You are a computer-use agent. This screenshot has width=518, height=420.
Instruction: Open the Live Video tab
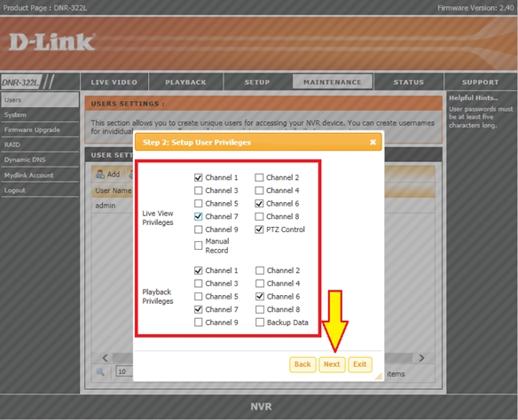click(114, 82)
